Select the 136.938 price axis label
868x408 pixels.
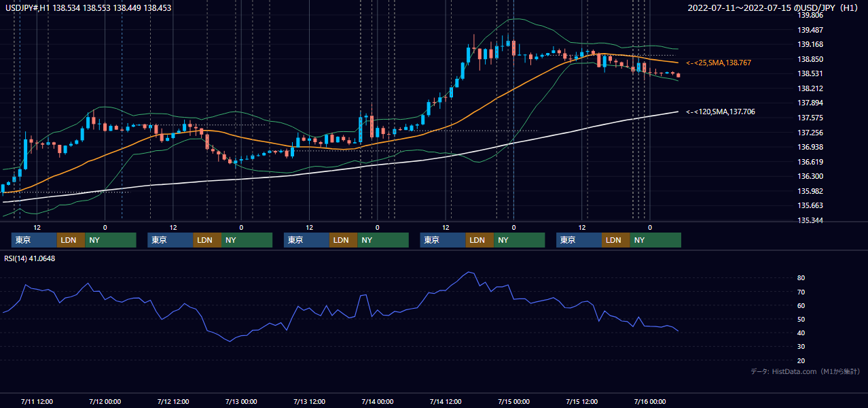[809, 147]
